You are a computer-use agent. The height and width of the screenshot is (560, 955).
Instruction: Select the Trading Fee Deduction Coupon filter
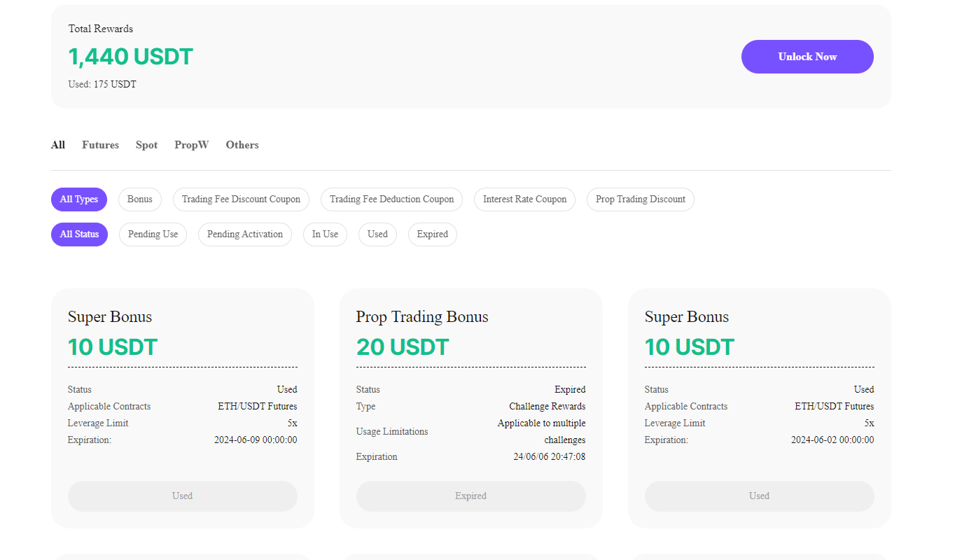click(391, 199)
